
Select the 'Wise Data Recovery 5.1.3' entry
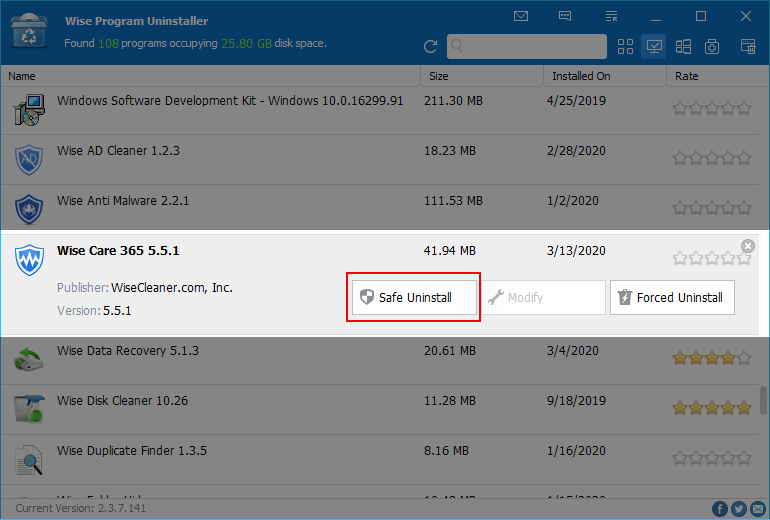coord(128,351)
